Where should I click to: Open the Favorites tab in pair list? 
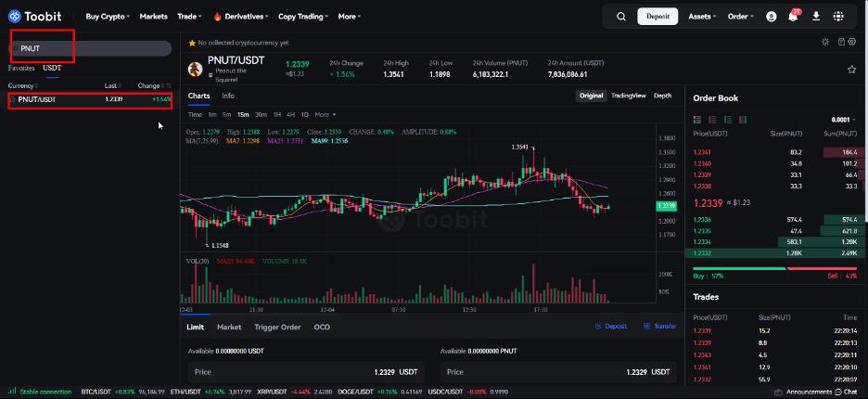(21, 68)
